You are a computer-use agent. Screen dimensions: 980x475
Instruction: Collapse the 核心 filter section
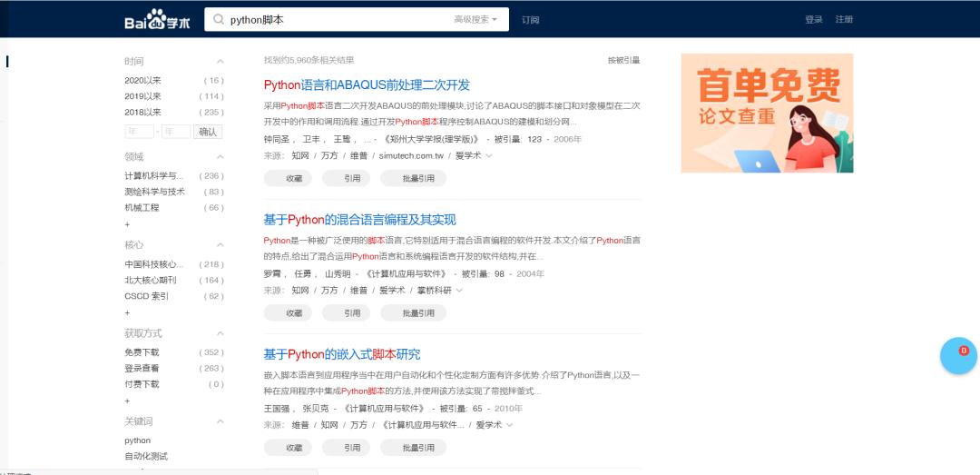220,244
